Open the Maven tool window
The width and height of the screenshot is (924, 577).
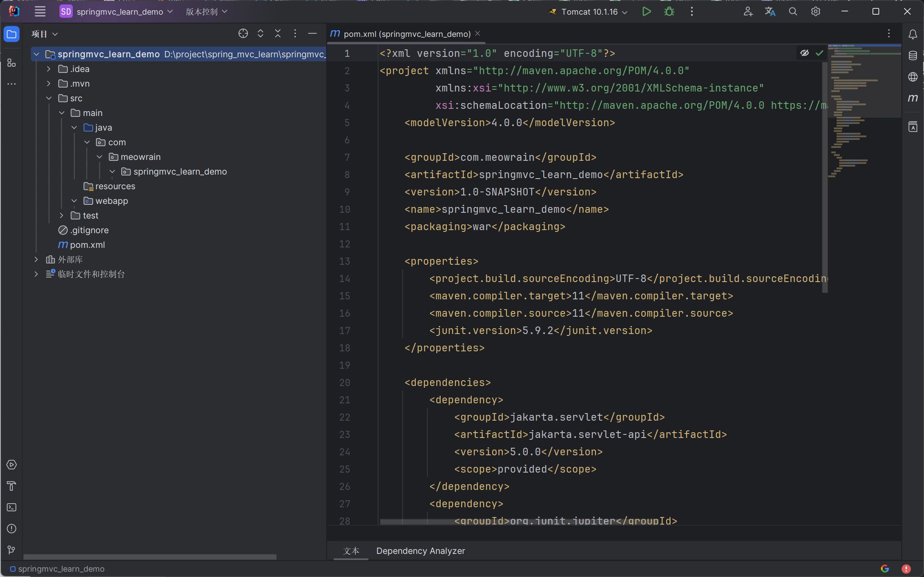coord(912,98)
